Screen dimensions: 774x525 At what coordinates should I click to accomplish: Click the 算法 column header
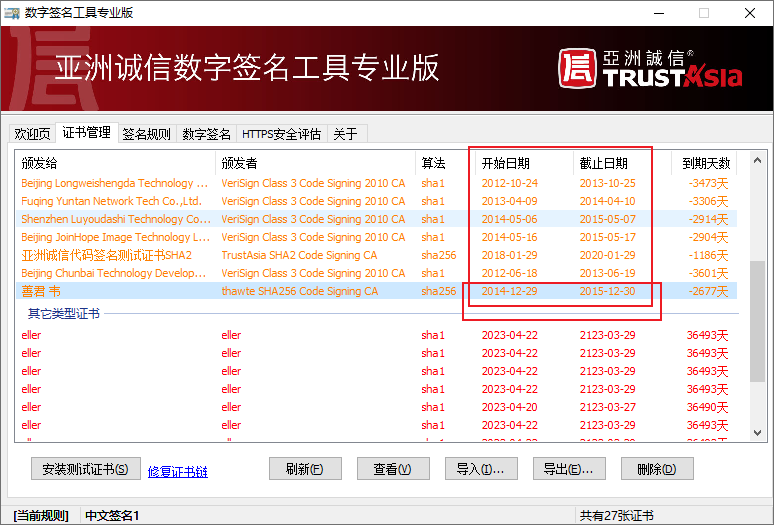(445, 163)
